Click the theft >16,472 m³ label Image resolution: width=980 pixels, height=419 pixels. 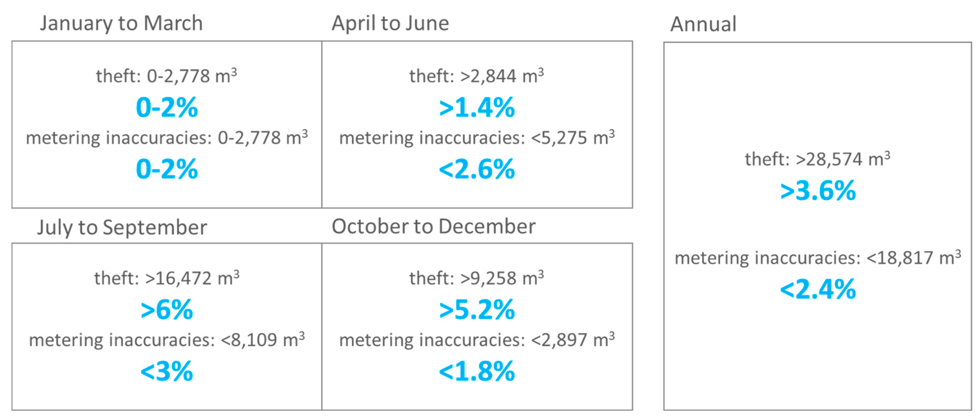pyautogui.click(x=166, y=278)
